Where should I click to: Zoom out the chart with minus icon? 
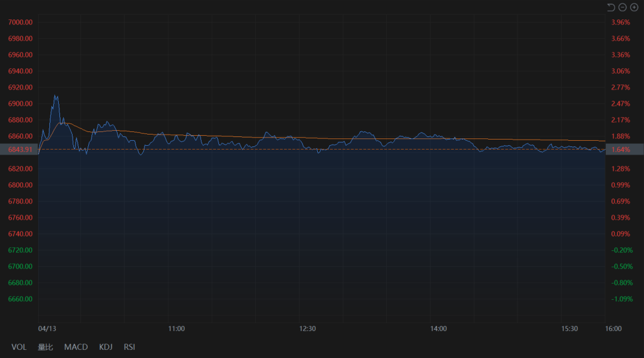(x=622, y=7)
